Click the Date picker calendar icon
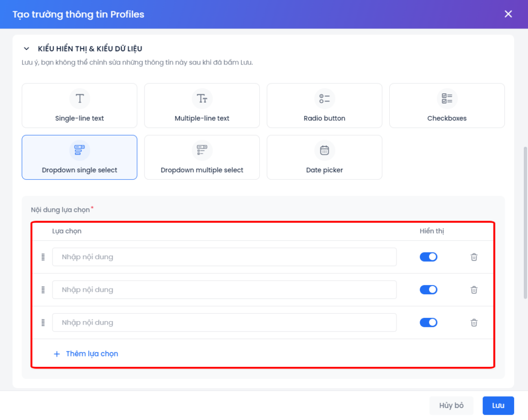Viewport: 528px width, 420px height. [324, 150]
